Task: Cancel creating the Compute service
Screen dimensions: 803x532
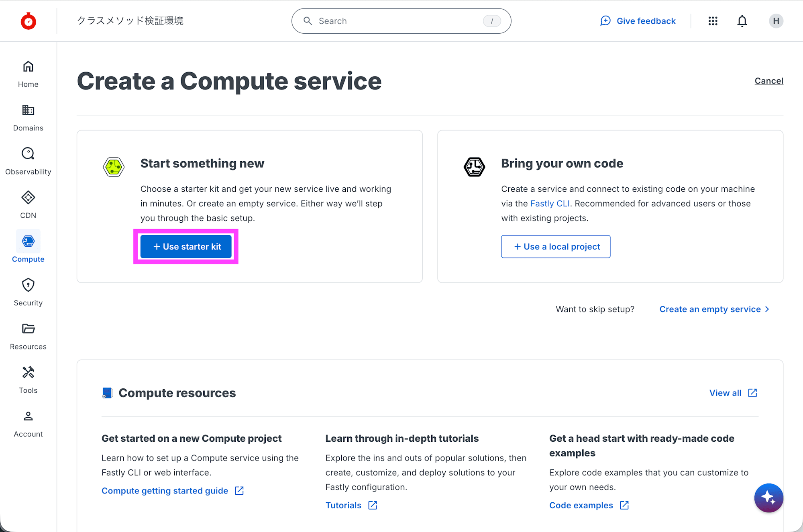Action: coord(768,81)
